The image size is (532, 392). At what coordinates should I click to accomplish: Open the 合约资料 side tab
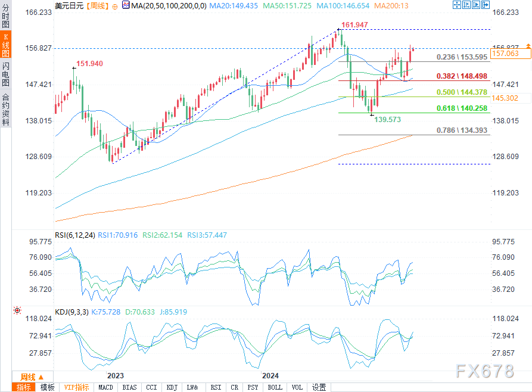point(6,108)
